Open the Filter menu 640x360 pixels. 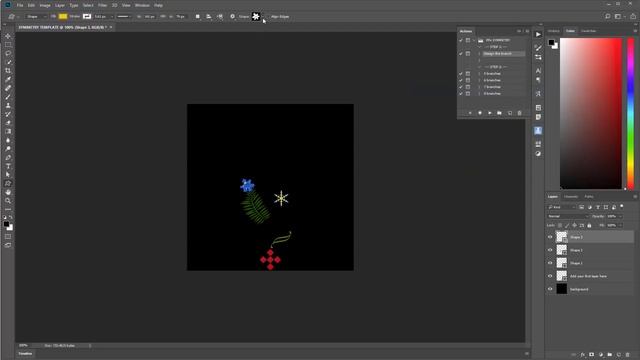102,5
